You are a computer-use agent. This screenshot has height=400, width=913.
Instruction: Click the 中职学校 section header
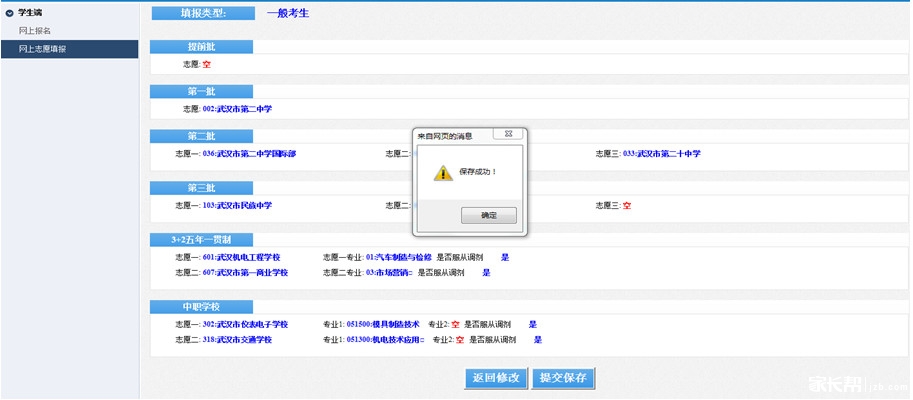pyautogui.click(x=201, y=306)
